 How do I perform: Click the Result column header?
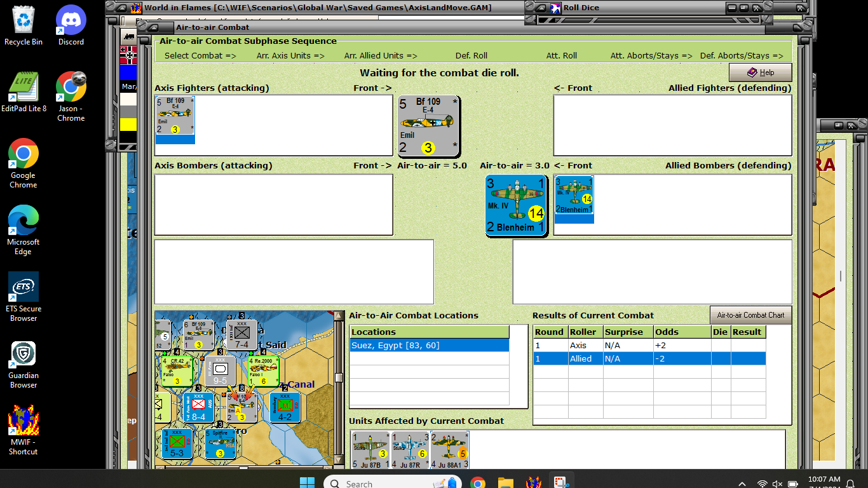[748, 332]
